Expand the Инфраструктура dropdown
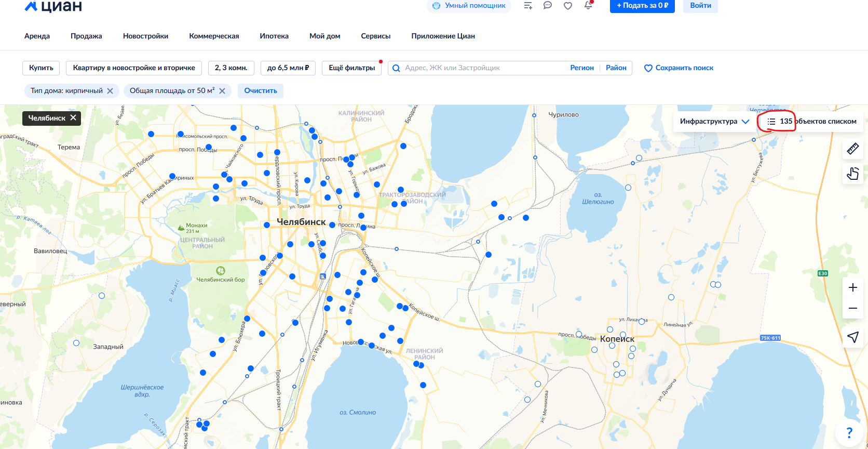 [714, 122]
